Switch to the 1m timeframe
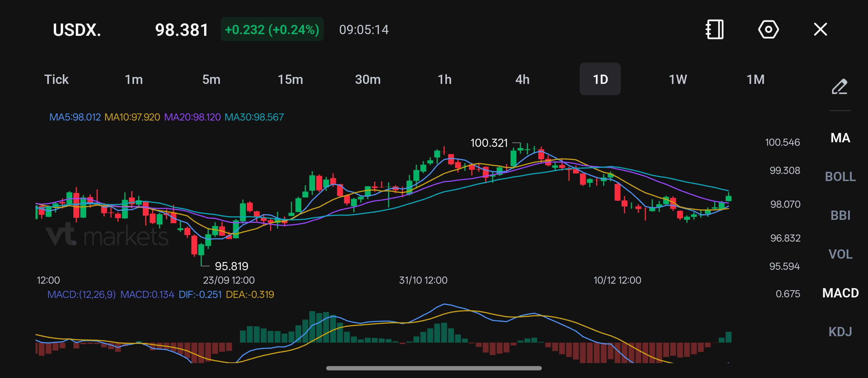The height and width of the screenshot is (378, 868). click(134, 80)
